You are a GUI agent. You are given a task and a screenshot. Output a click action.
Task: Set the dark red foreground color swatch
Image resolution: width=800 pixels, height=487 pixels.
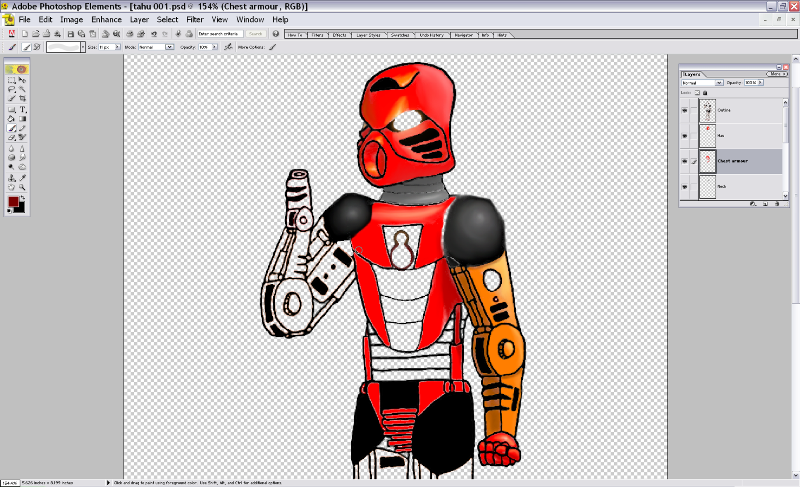coord(13,201)
